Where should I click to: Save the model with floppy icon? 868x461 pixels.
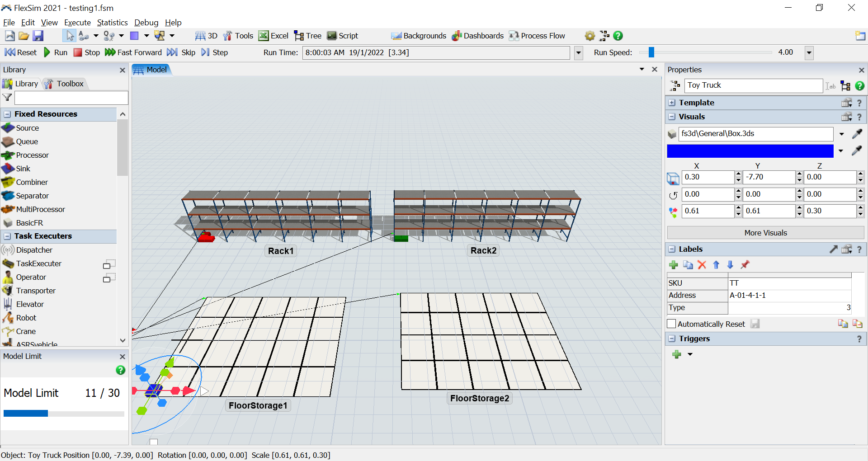(38, 36)
